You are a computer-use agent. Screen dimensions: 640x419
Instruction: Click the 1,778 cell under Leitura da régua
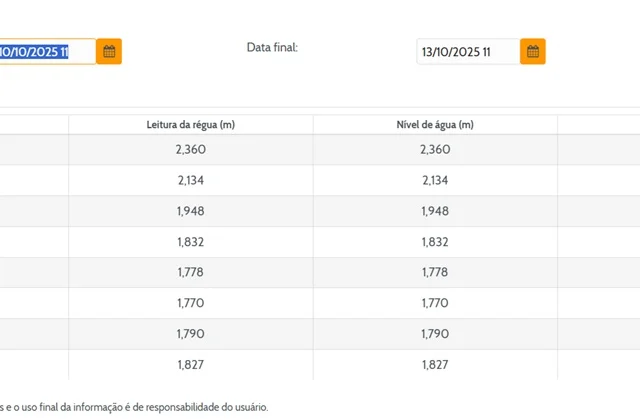click(x=190, y=273)
